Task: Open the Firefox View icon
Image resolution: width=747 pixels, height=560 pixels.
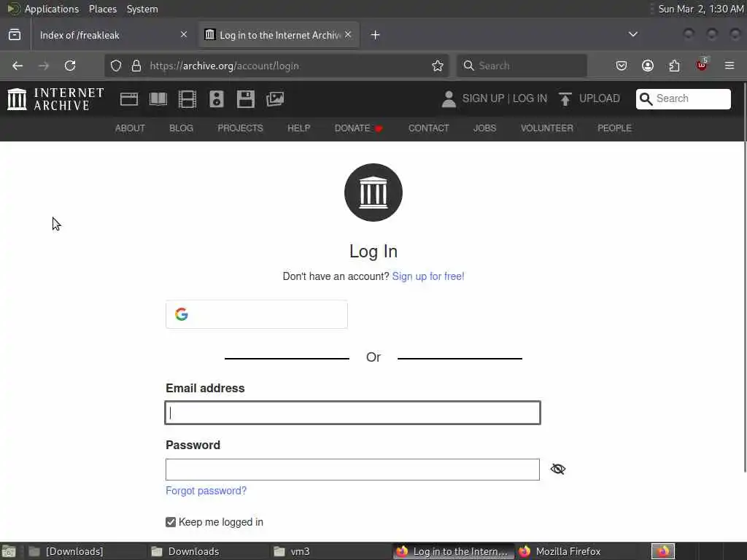Action: (x=15, y=35)
